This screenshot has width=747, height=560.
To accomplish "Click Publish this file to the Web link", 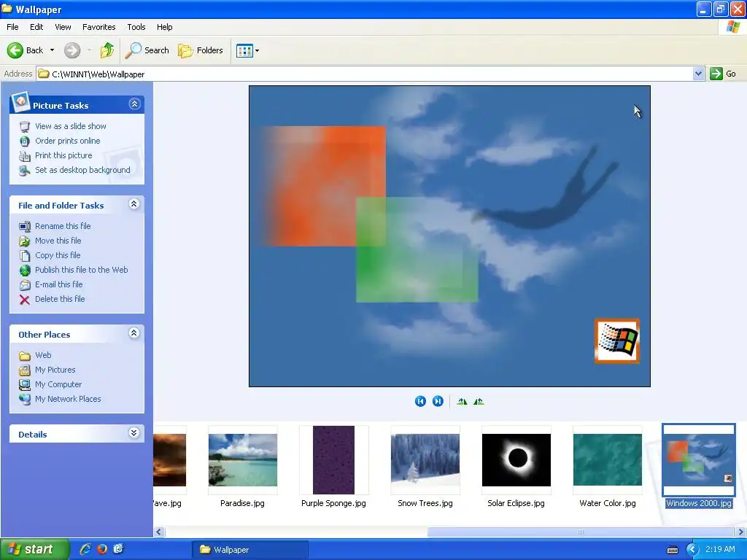I will (82, 270).
